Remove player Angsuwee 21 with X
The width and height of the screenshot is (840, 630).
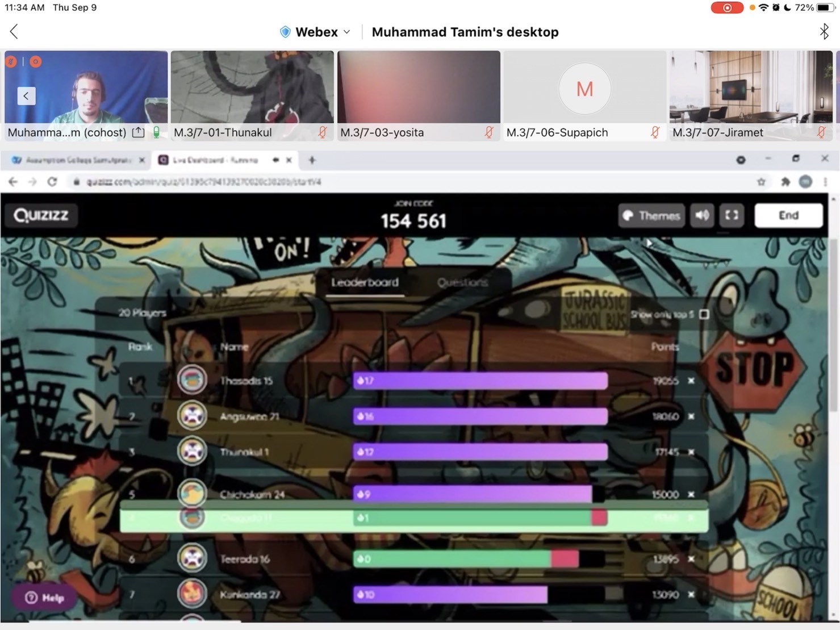[x=691, y=416]
